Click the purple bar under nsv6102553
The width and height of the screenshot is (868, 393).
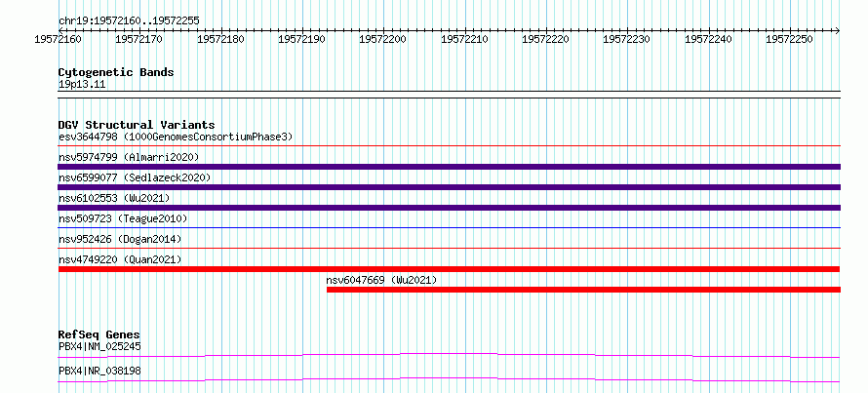[x=449, y=208]
